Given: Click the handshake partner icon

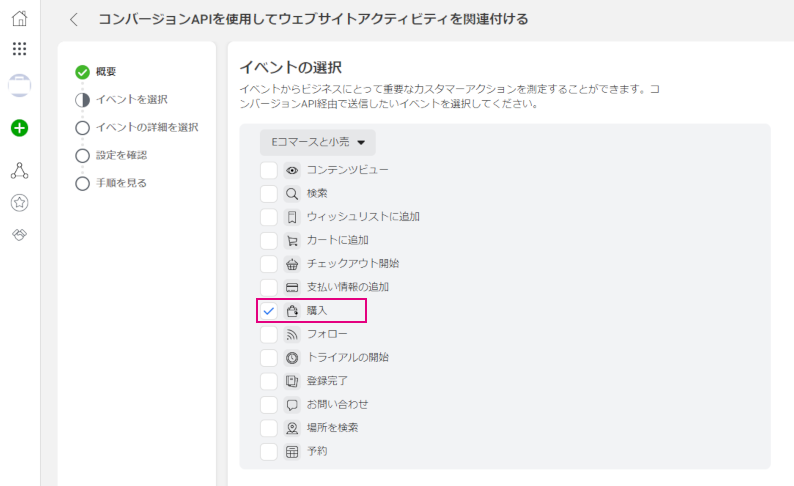Looking at the screenshot, I should point(19,234).
